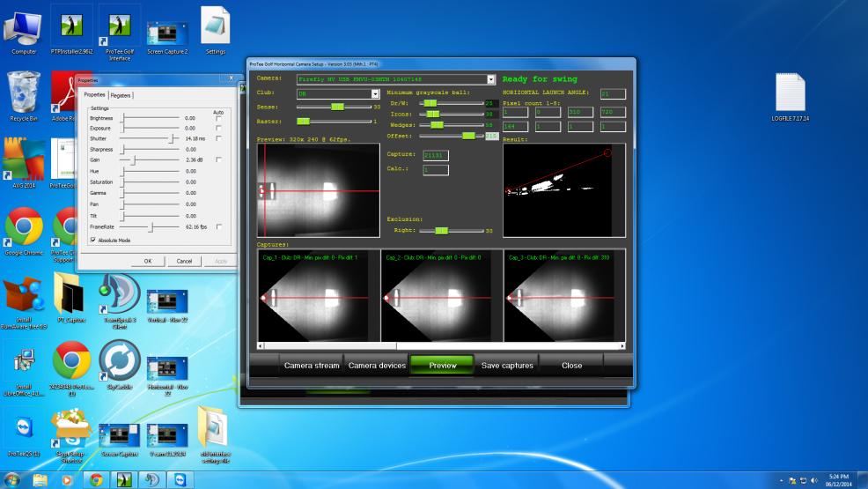The height and width of the screenshot is (489, 868).
Task: Toggle Auto checkbox for Gain
Action: [218, 159]
